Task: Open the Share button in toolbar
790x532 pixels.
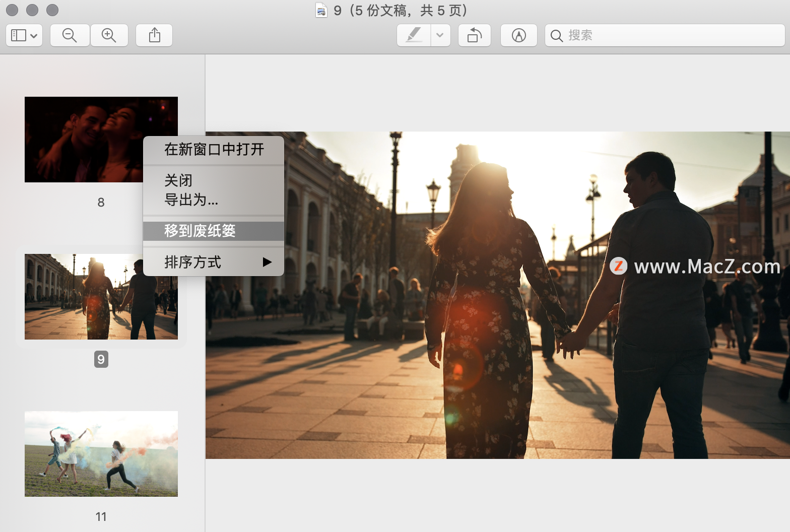Action: click(154, 35)
